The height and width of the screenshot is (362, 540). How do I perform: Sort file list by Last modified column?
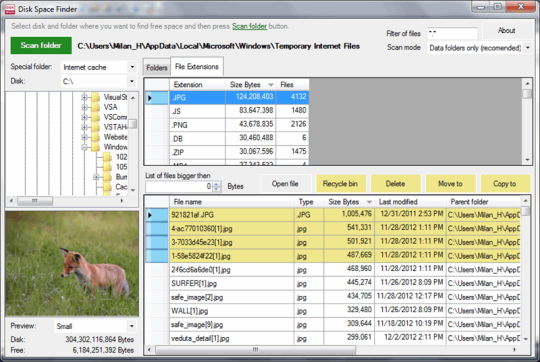click(x=411, y=202)
